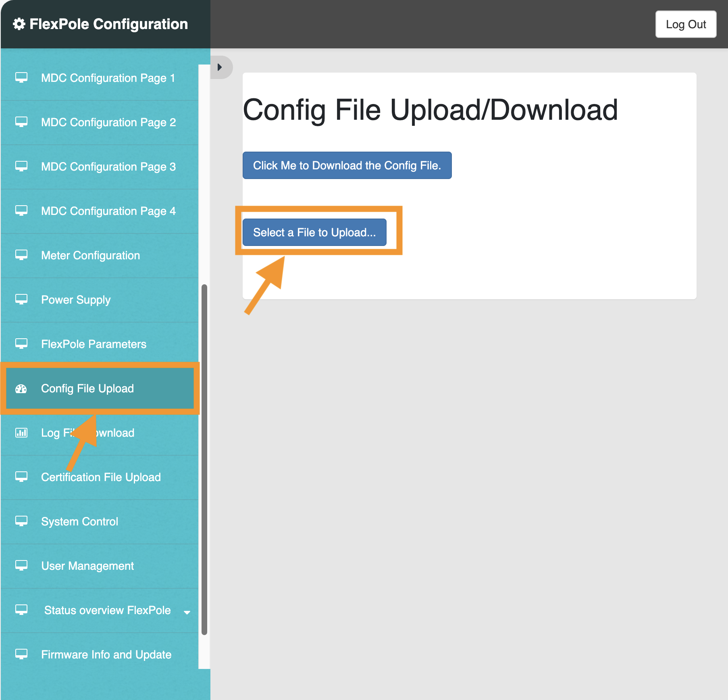Click Me to Download the Config File button

[347, 165]
